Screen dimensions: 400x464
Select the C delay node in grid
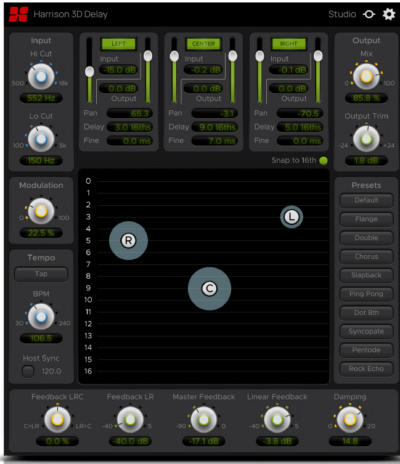point(209,289)
